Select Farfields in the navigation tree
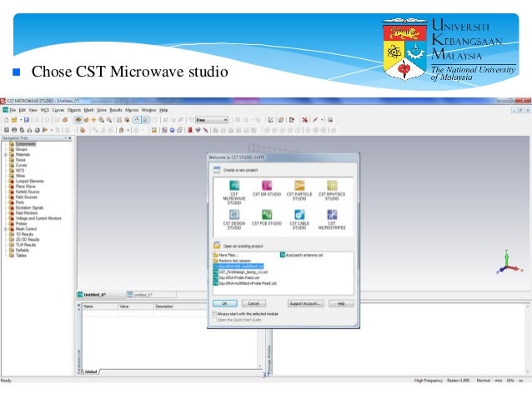The image size is (532, 399). coord(22,250)
